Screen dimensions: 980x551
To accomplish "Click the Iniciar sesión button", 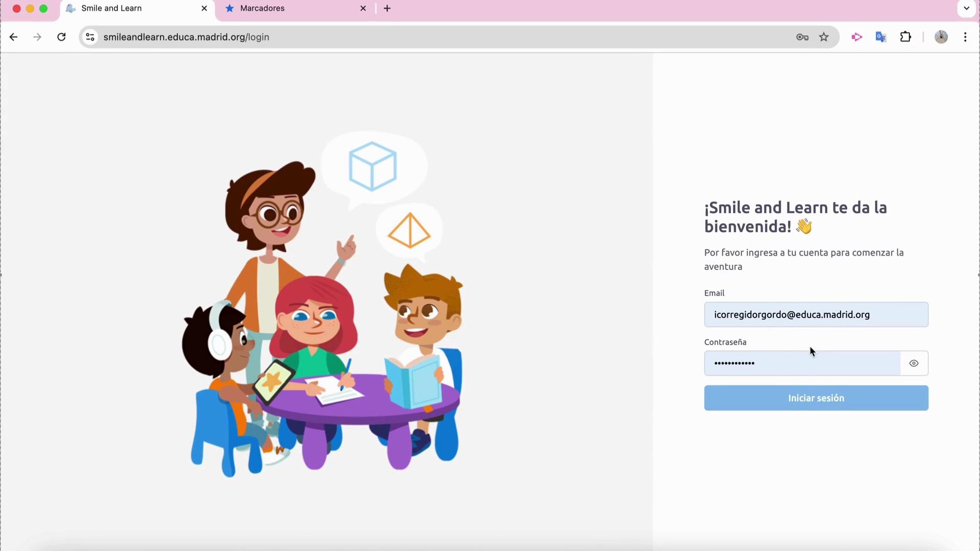I will pyautogui.click(x=816, y=398).
